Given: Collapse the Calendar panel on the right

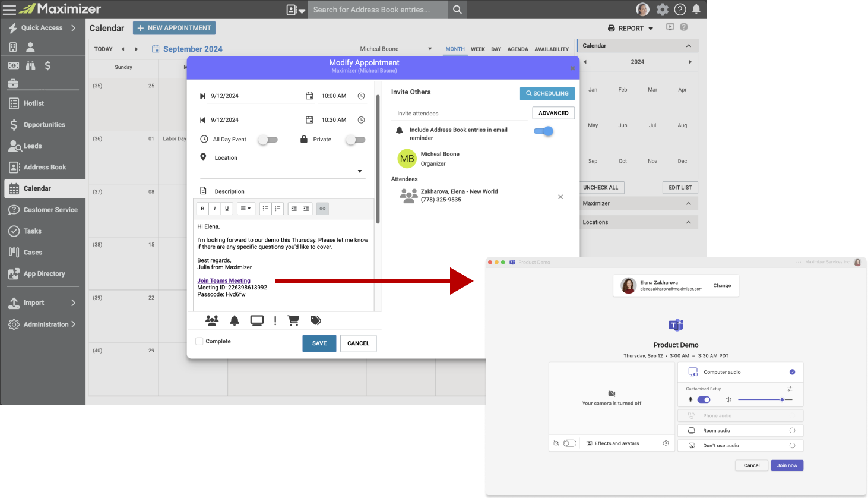Looking at the screenshot, I should tap(689, 46).
